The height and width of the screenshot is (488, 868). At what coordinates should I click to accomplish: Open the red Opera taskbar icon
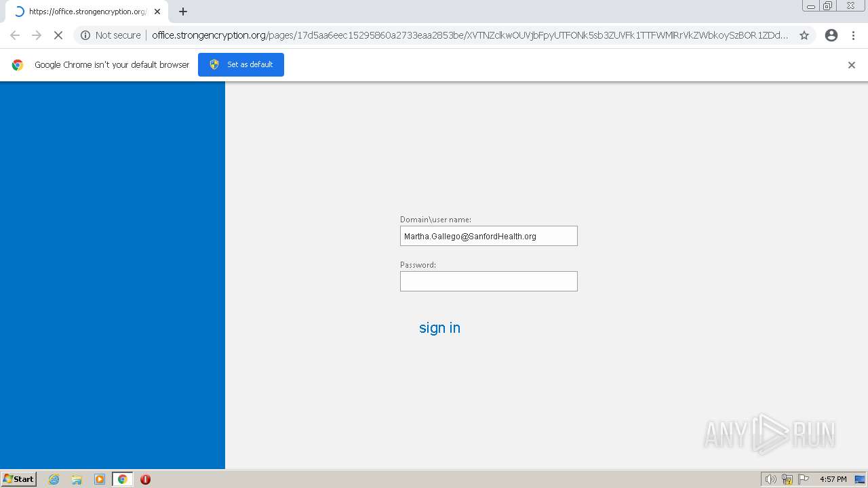145,479
